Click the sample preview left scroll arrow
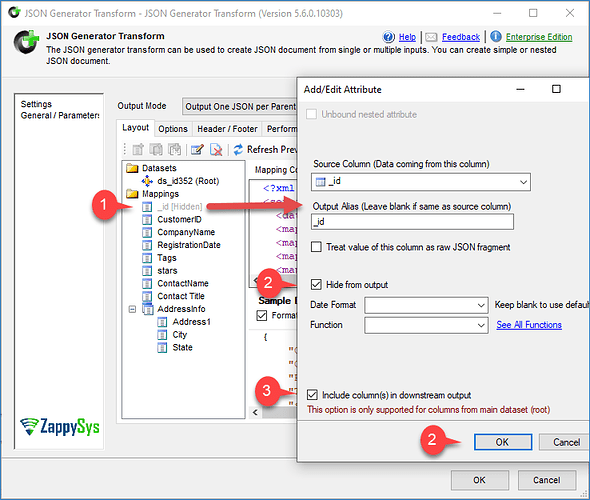 point(255,412)
